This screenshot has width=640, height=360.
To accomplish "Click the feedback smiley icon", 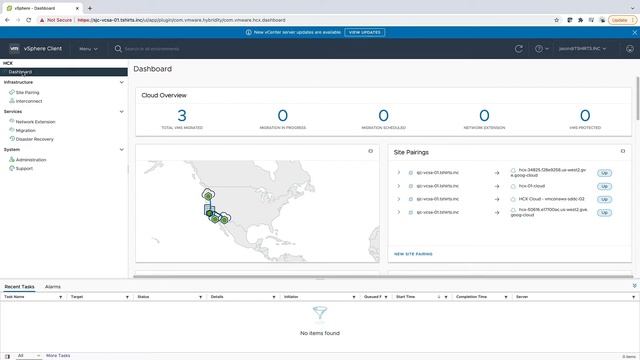I will pyautogui.click(x=630, y=49).
